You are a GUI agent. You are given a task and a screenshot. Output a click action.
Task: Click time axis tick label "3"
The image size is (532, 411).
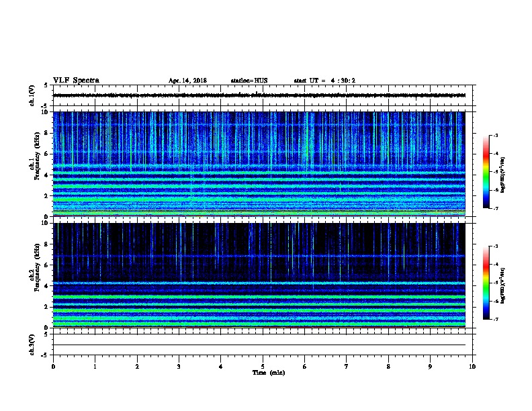click(179, 367)
